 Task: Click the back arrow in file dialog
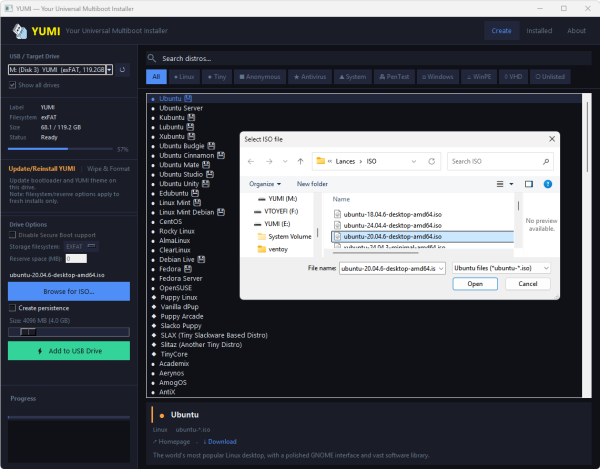[x=251, y=161]
